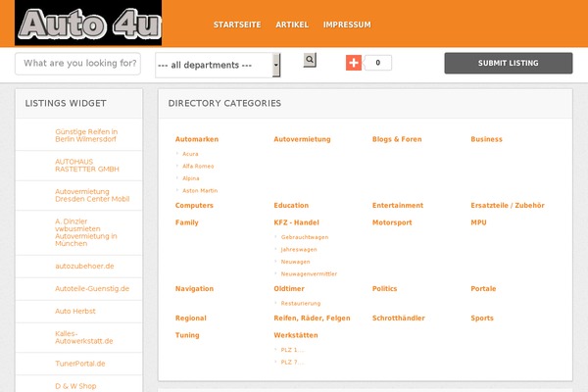This screenshot has width=588, height=392.
Task: Open TunerPortal.de listing
Action: [x=80, y=364]
